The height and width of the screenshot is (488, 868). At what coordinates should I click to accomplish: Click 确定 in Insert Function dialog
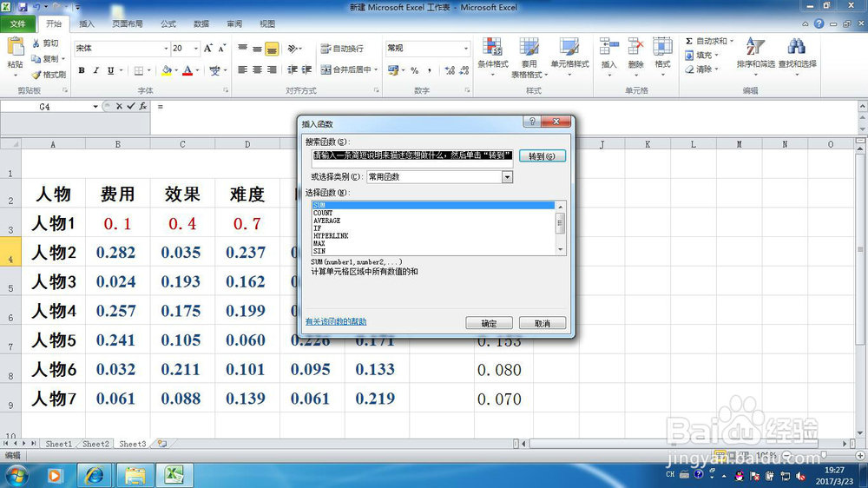489,323
